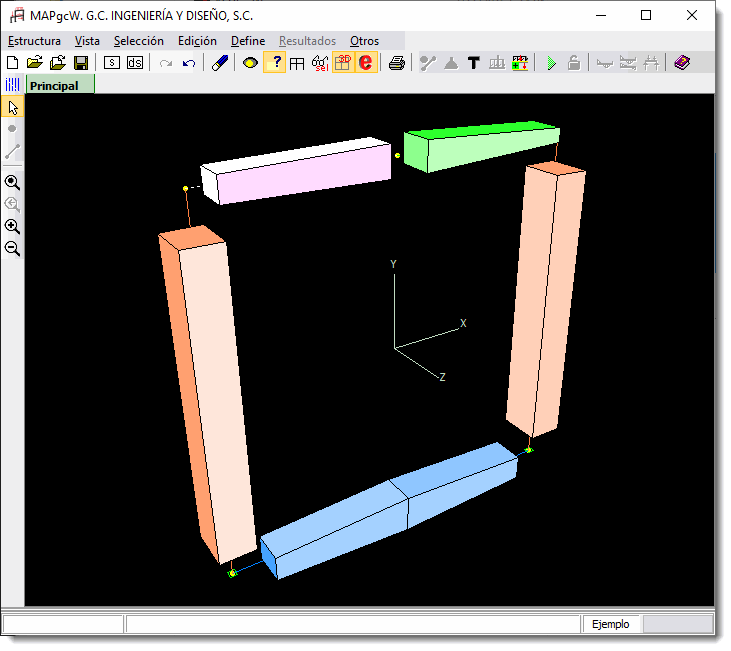The height and width of the screenshot is (651, 731).
Task: Click the yellow node between top beams
Action: pos(397,156)
